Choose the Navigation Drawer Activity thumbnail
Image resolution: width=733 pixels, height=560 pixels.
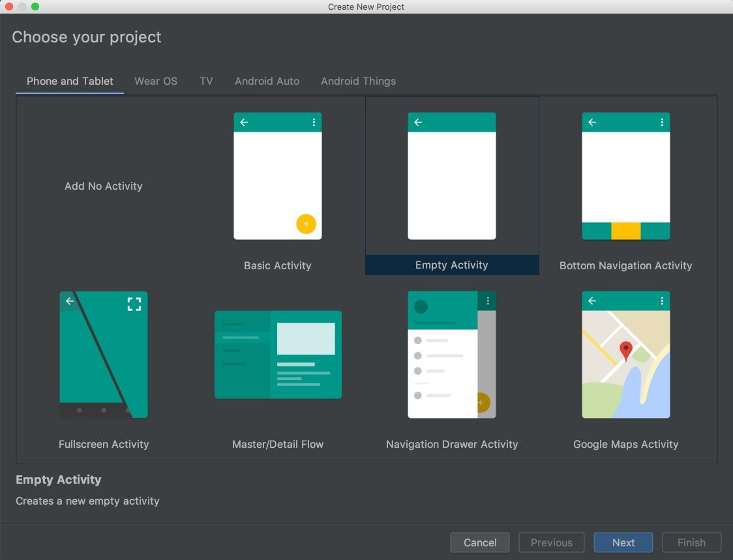click(451, 355)
